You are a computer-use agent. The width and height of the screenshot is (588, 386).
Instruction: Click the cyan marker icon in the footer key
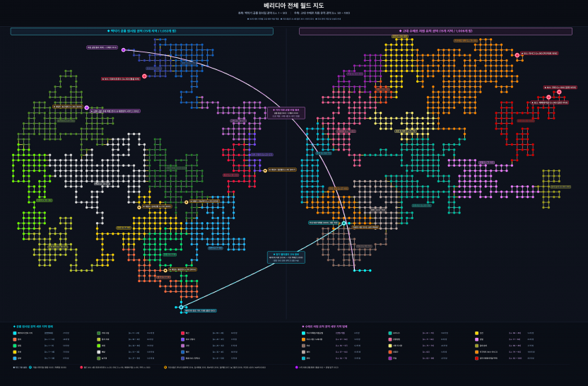(x=30, y=367)
